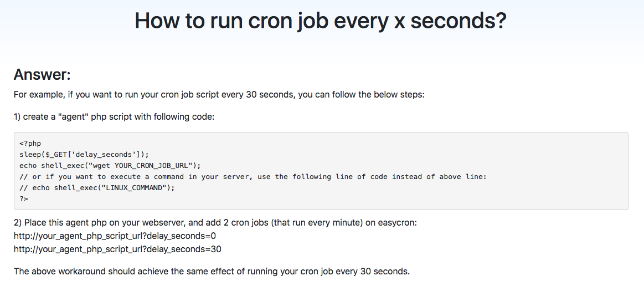
Task: Click the sentence starting "For example, if you want"
Action: 219,95
